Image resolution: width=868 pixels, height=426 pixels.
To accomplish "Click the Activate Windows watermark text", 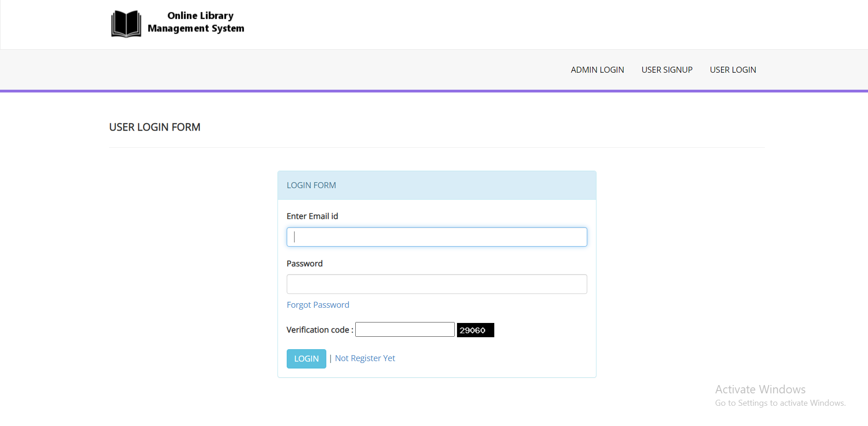I will pyautogui.click(x=760, y=389).
